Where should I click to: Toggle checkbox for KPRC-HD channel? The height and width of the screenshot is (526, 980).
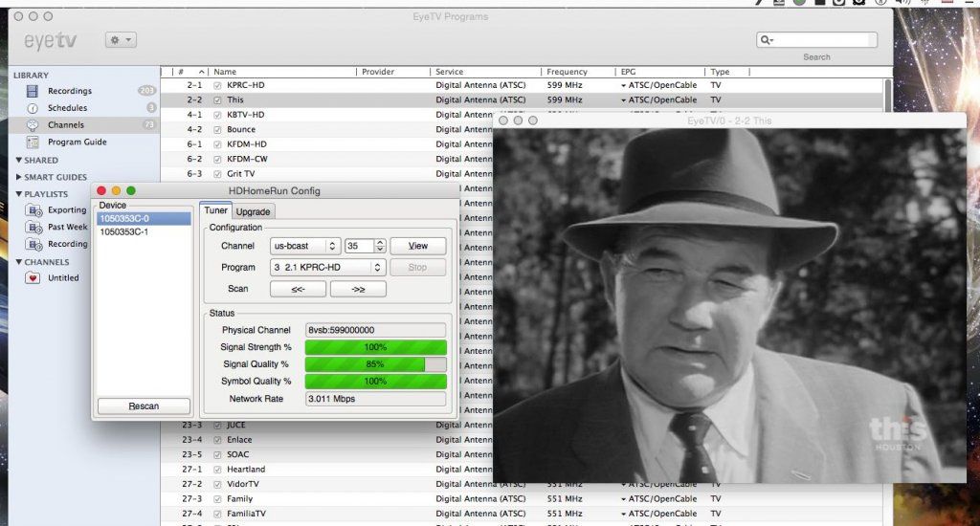[217, 85]
